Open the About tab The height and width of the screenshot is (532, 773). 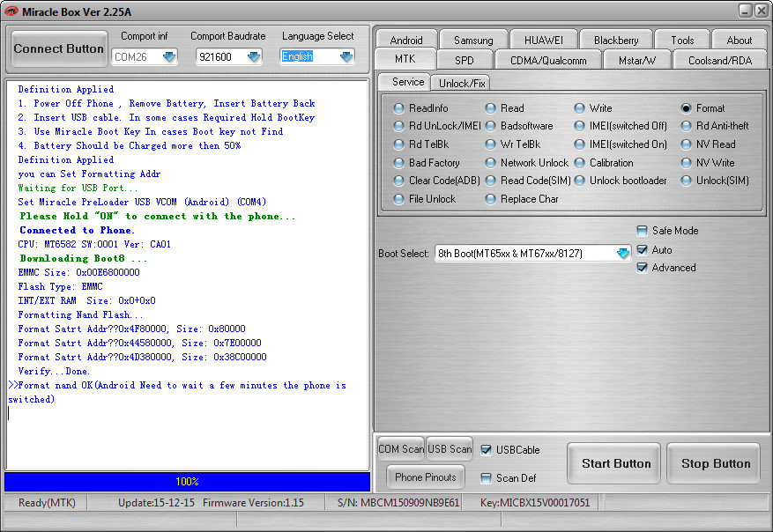[739, 40]
